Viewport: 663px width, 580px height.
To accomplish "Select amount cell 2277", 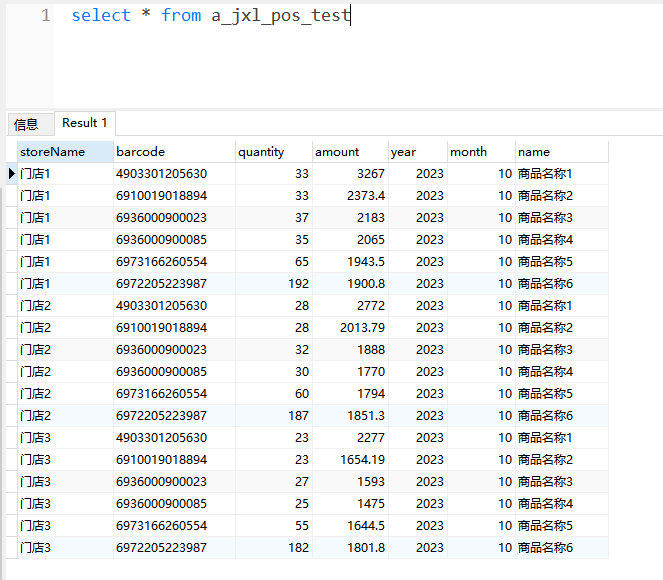I will (x=350, y=438).
